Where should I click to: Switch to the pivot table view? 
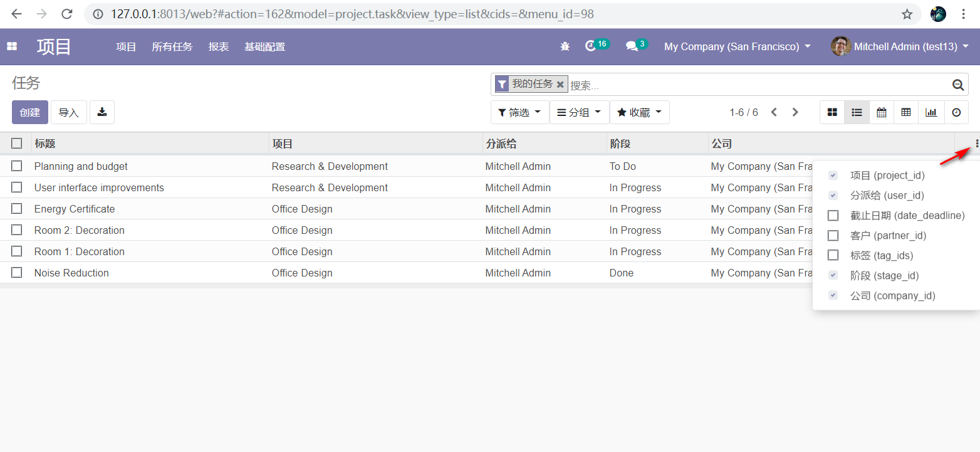[x=906, y=112]
